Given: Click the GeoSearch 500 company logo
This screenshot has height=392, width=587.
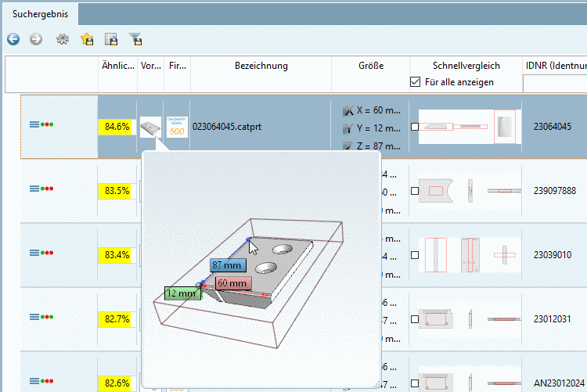Looking at the screenshot, I should click(x=177, y=127).
